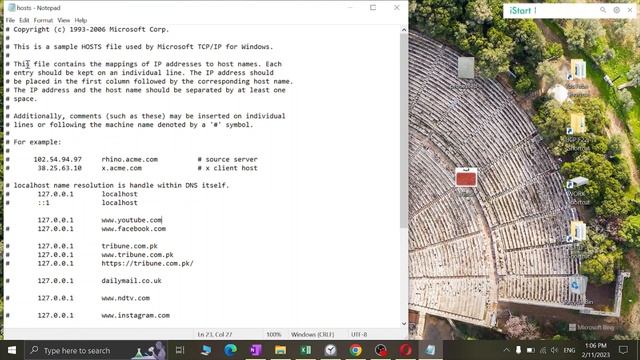
Task: Click 'Ln 23, Col 27' in status bar
Action: 215,334
